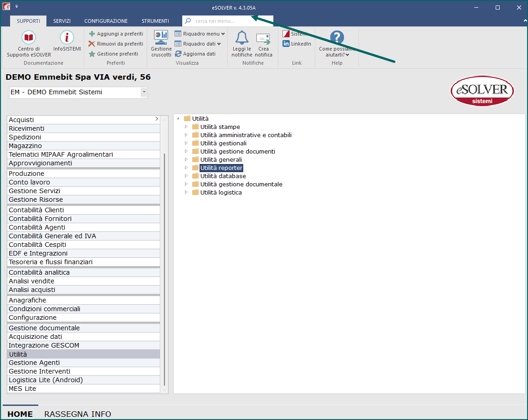Select Gestione Servizi module
This screenshot has height=420, width=528.
[83, 191]
